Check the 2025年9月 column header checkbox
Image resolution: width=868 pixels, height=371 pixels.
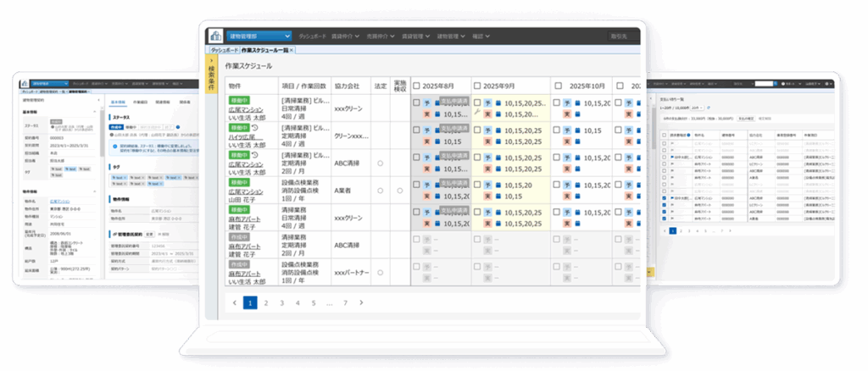tap(477, 86)
